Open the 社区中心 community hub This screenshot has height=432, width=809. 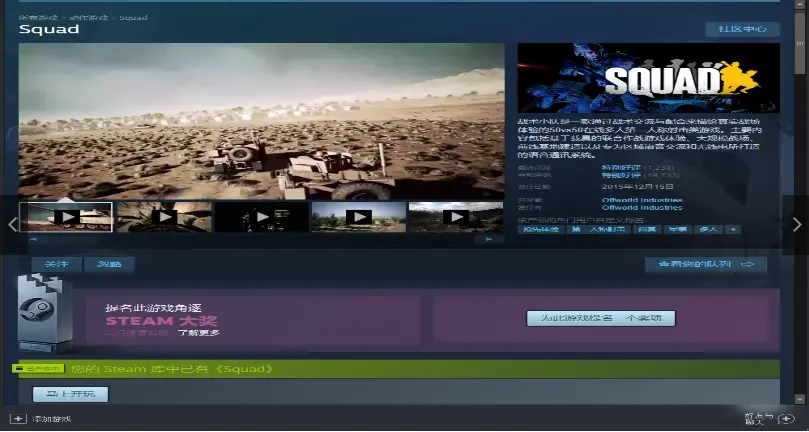(742, 29)
